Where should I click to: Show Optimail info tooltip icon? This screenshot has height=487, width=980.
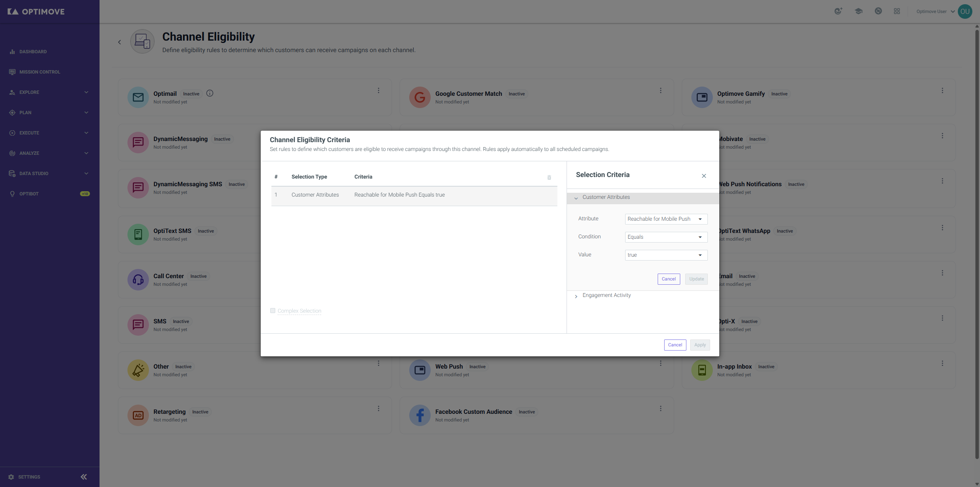[x=210, y=93]
